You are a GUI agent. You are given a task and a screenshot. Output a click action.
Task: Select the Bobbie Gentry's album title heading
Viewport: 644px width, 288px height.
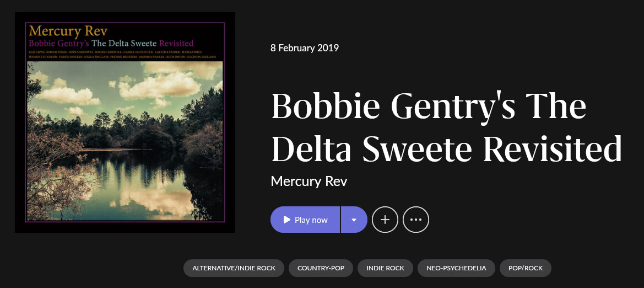[x=446, y=127]
